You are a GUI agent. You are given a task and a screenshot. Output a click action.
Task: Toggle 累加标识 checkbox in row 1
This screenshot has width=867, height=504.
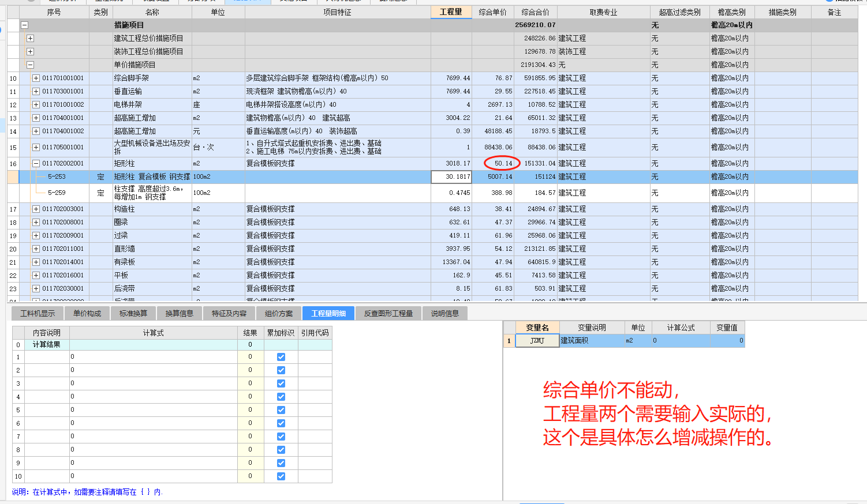[x=281, y=357]
